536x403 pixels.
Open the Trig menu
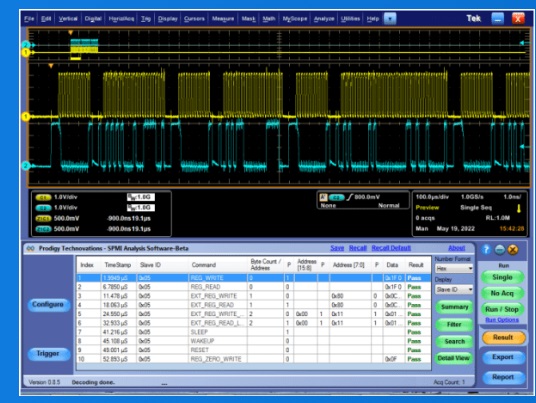click(146, 19)
